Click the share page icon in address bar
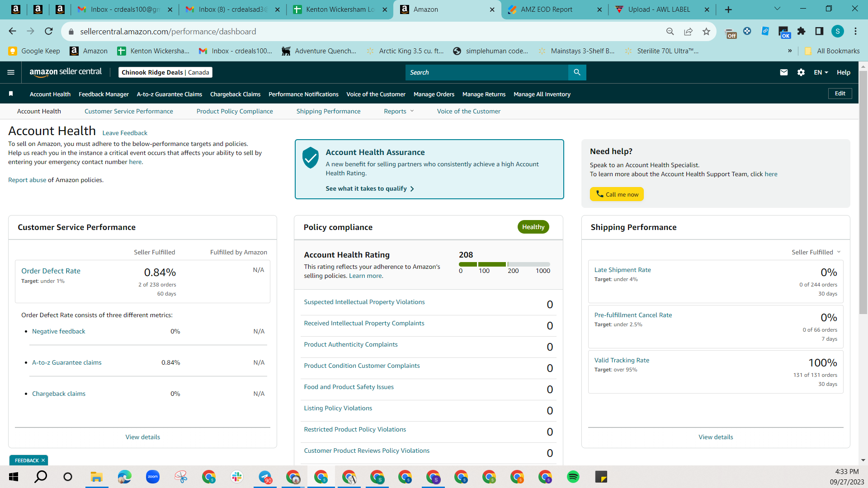 click(x=688, y=31)
